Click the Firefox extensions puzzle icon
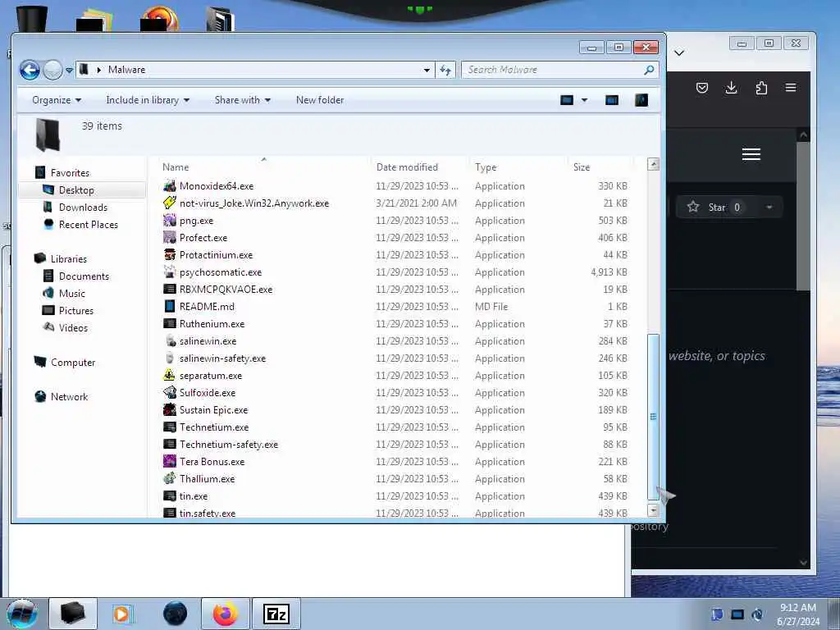The width and height of the screenshot is (840, 630). point(761,88)
